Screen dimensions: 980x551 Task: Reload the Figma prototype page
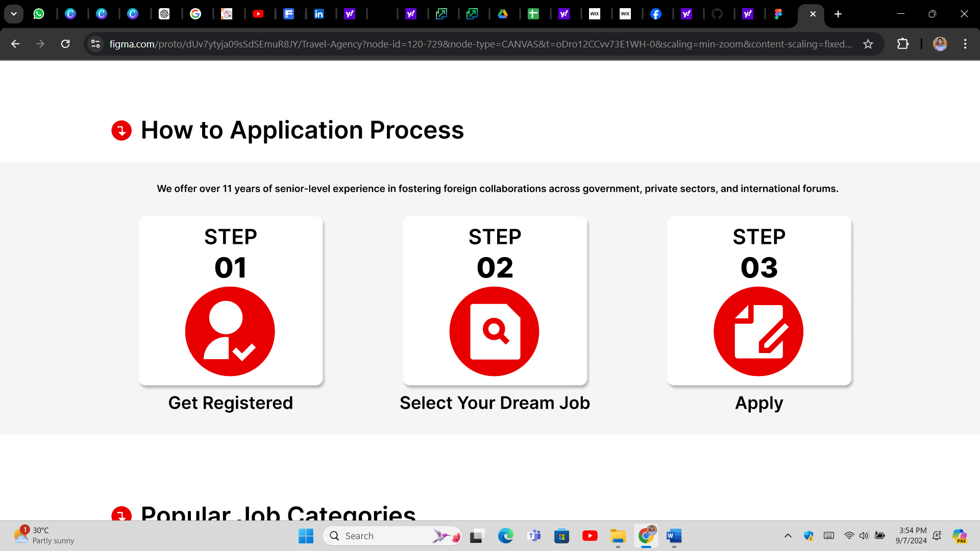(x=65, y=44)
